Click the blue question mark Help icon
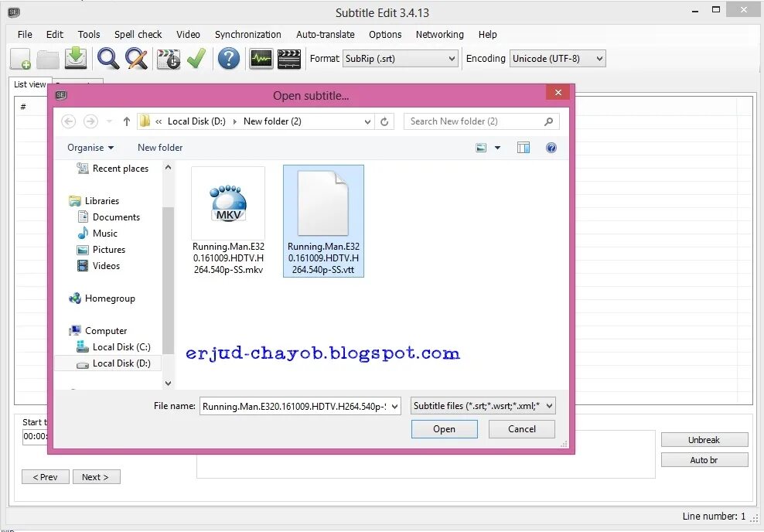Screen dimensions: 764x532 pyautogui.click(x=229, y=59)
